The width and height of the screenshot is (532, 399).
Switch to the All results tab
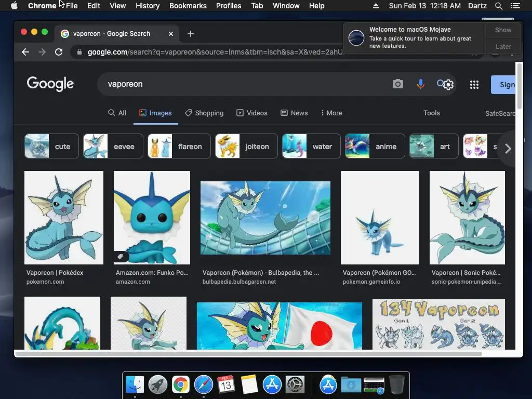[117, 113]
